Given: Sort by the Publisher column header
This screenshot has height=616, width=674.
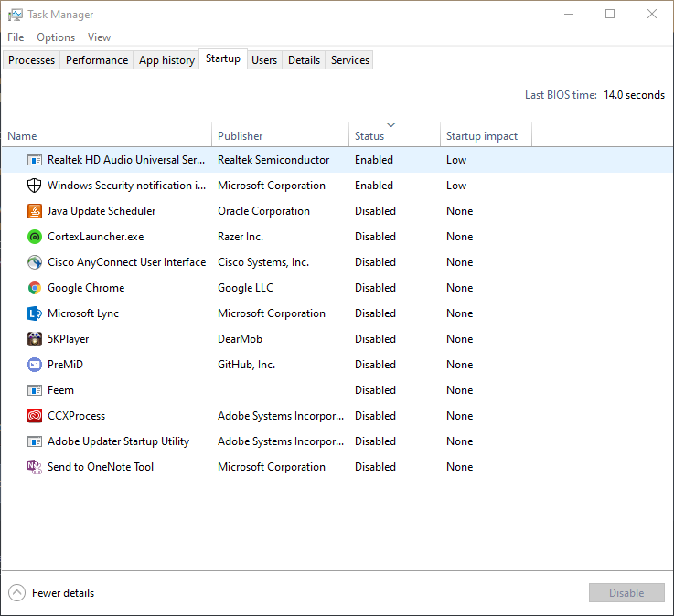Looking at the screenshot, I should (x=280, y=136).
